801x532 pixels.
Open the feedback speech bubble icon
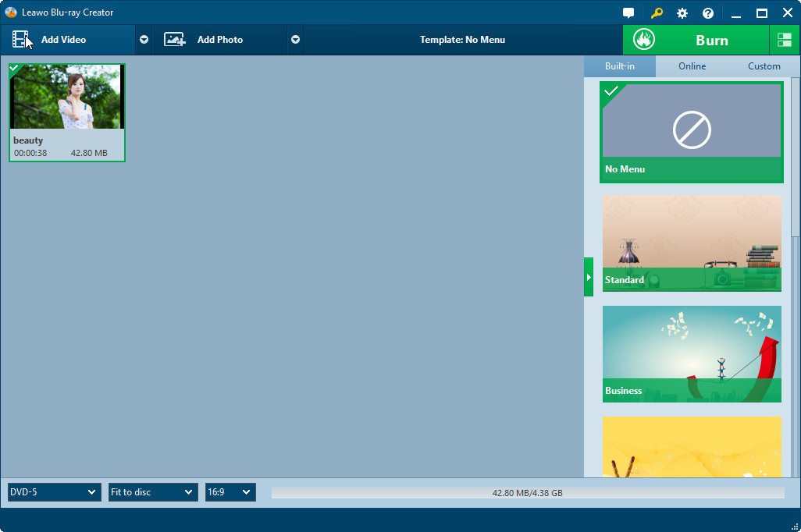point(628,13)
